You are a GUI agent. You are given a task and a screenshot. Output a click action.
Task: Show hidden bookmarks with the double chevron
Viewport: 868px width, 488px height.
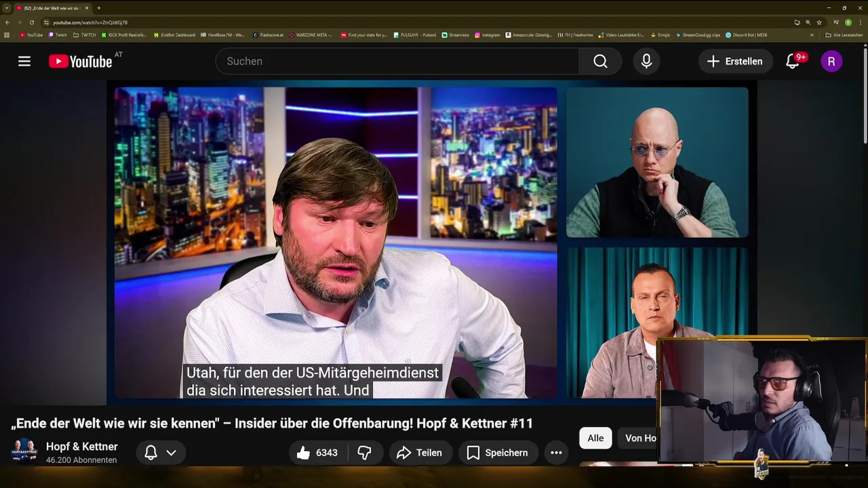point(812,35)
